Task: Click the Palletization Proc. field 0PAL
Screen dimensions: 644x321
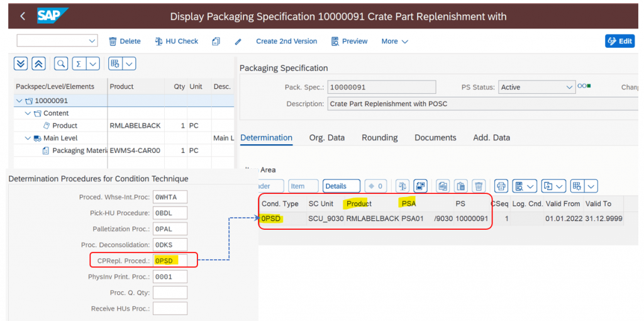Action: click(170, 228)
